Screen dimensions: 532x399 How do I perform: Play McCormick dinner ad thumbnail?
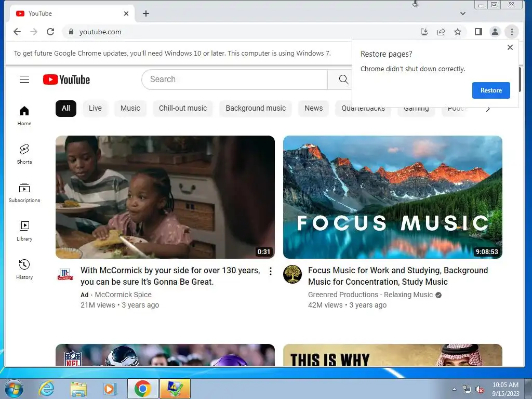click(x=165, y=197)
